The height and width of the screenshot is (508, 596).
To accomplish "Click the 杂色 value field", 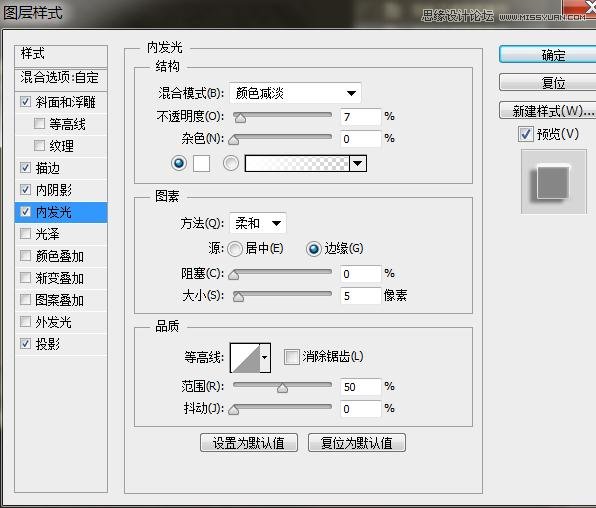I will [360, 139].
